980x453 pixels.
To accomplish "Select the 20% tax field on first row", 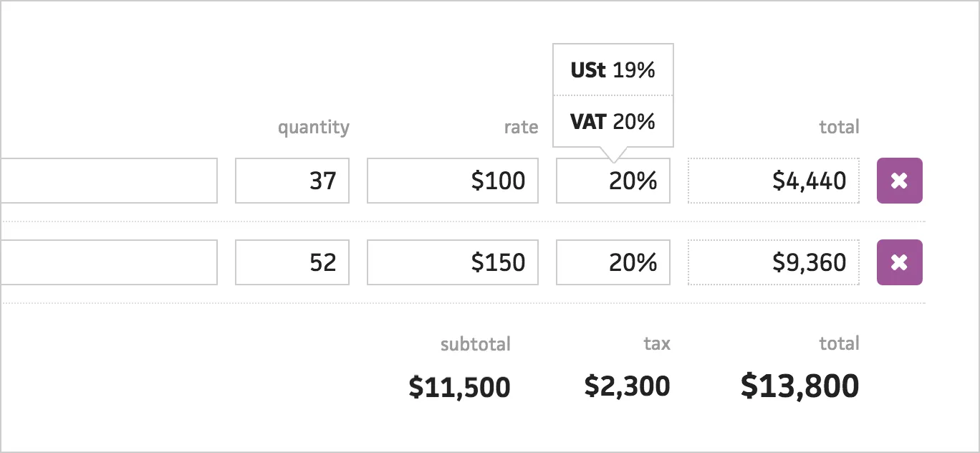I will pyautogui.click(x=612, y=181).
